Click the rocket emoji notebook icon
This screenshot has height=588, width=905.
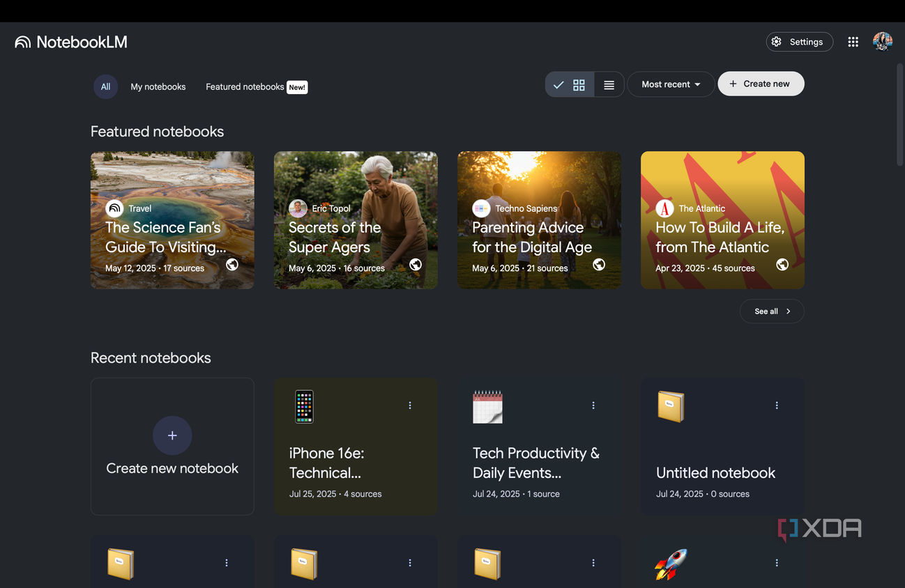point(671,564)
